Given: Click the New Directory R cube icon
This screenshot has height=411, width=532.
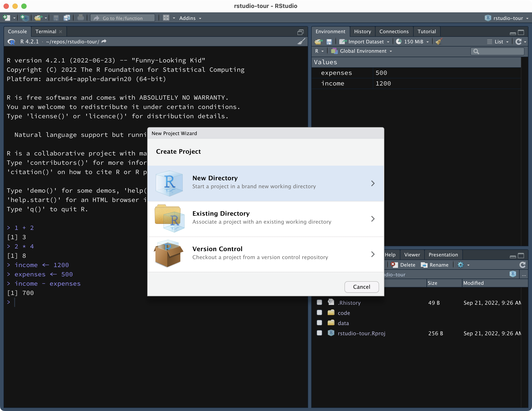Looking at the screenshot, I should [x=169, y=184].
